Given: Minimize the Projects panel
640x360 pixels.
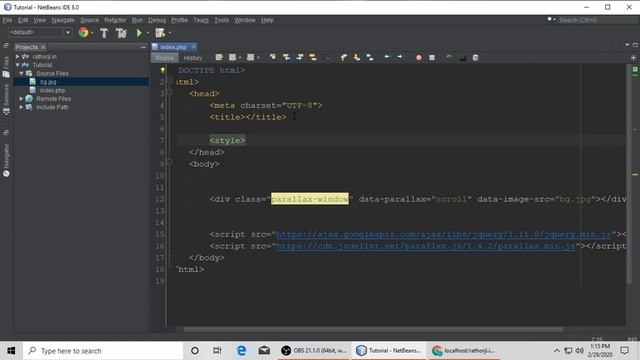Looking at the screenshot, I should 143,47.
